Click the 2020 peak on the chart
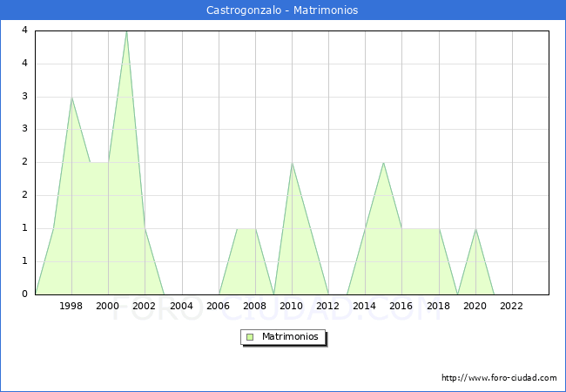This screenshot has height=392, width=566. coord(475,228)
